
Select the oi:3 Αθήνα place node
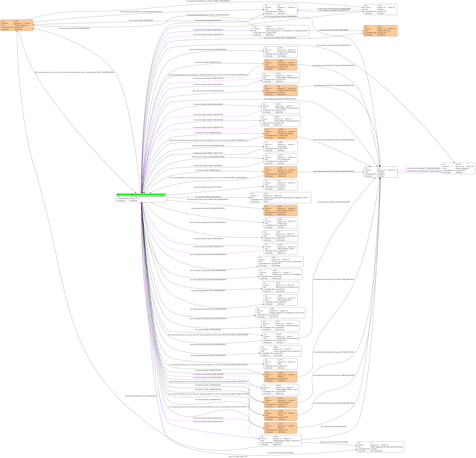(x=281, y=9)
